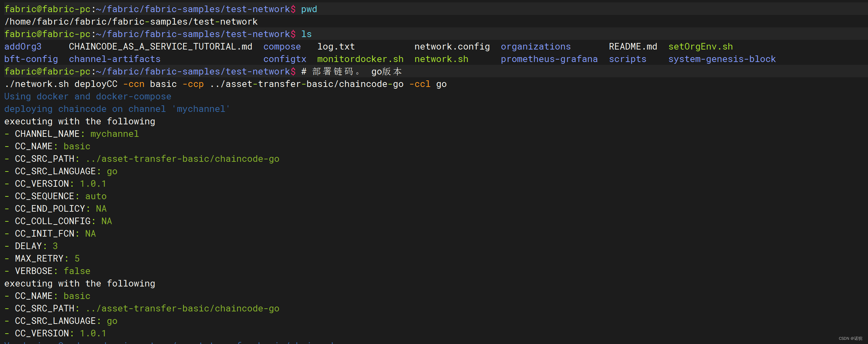Click 'basic' in the first CC_NAME line
The width and height of the screenshot is (868, 344).
tap(77, 147)
